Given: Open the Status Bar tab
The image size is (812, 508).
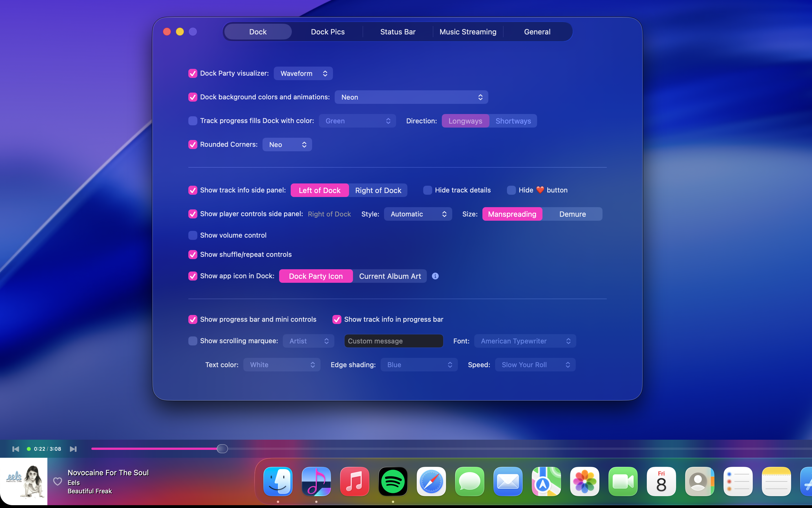Looking at the screenshot, I should tap(398, 32).
